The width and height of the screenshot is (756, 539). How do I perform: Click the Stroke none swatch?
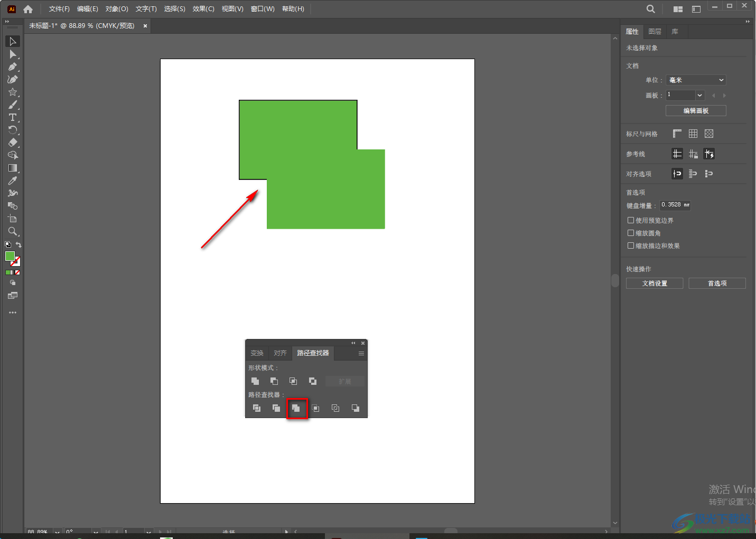pos(16,261)
